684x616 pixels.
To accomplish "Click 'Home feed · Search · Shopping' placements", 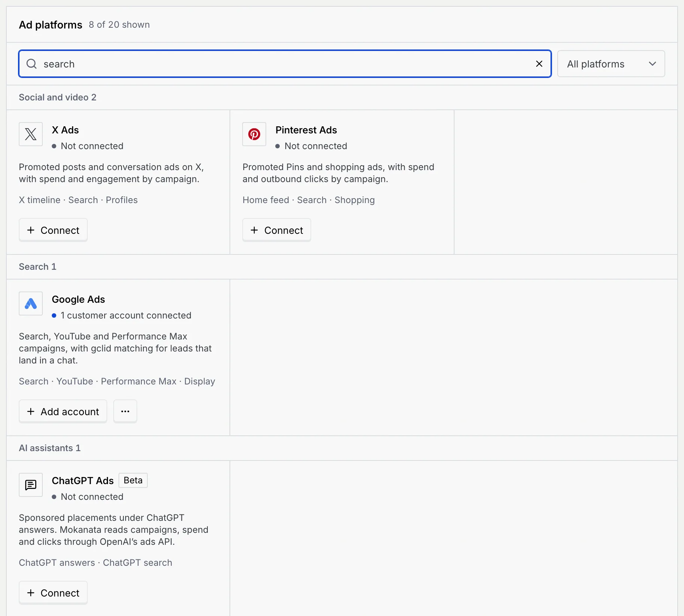I will click(x=309, y=200).
